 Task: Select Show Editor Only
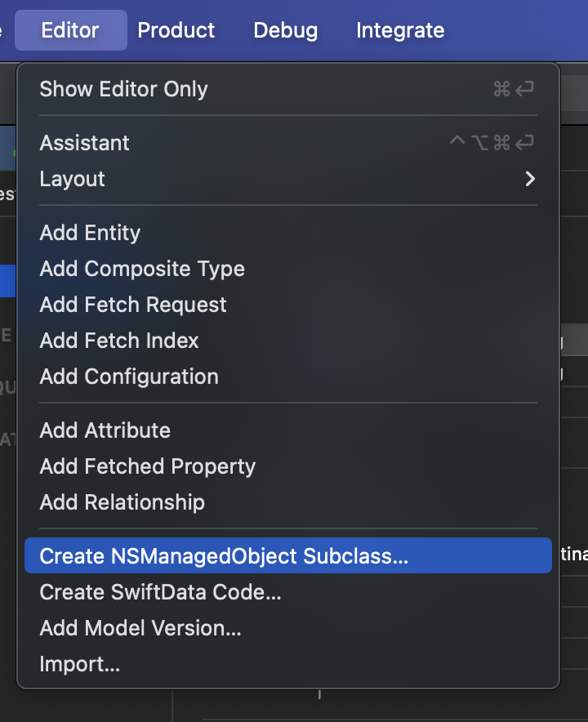(x=288, y=89)
